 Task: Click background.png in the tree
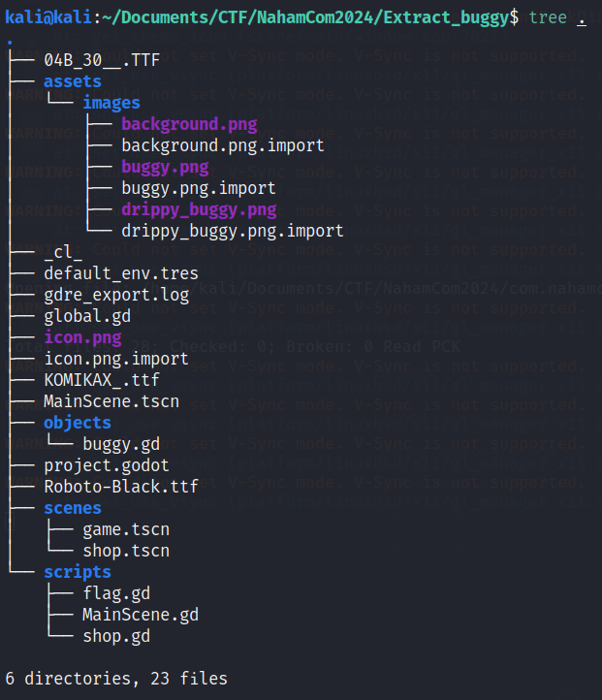pyautogui.click(x=189, y=124)
